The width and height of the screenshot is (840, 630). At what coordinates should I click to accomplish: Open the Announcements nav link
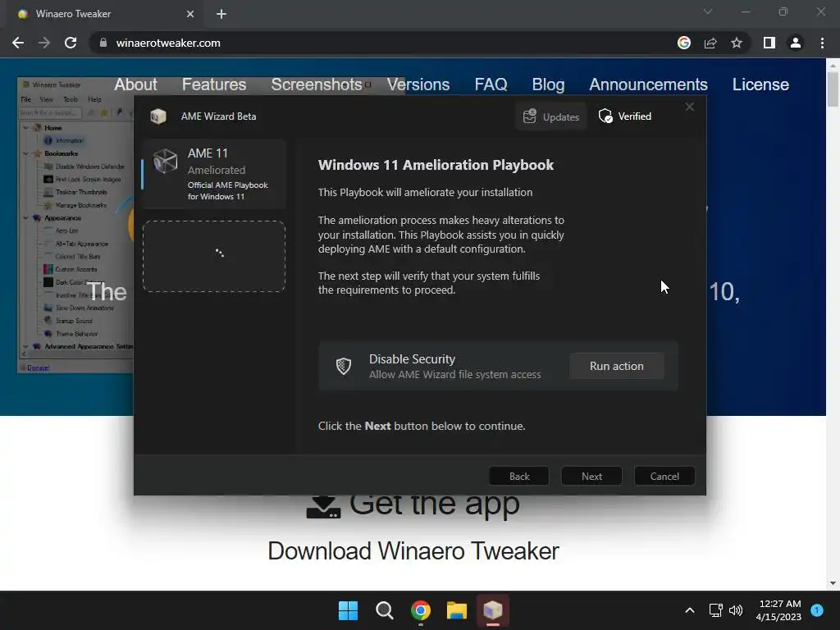click(648, 84)
